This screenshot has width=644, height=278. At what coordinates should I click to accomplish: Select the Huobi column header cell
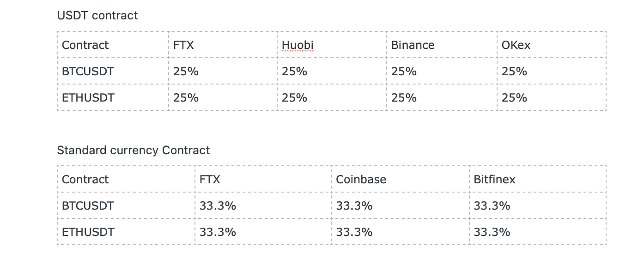[332, 45]
